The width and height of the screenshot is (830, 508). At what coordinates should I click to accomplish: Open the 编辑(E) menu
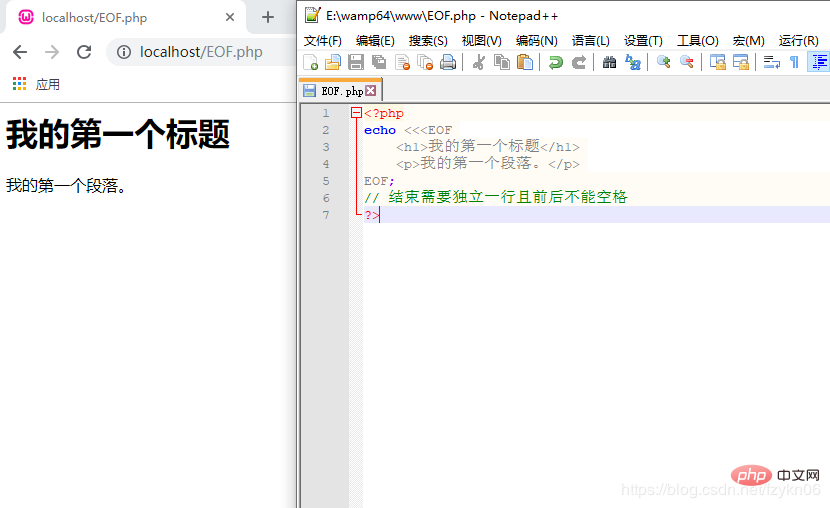click(375, 41)
